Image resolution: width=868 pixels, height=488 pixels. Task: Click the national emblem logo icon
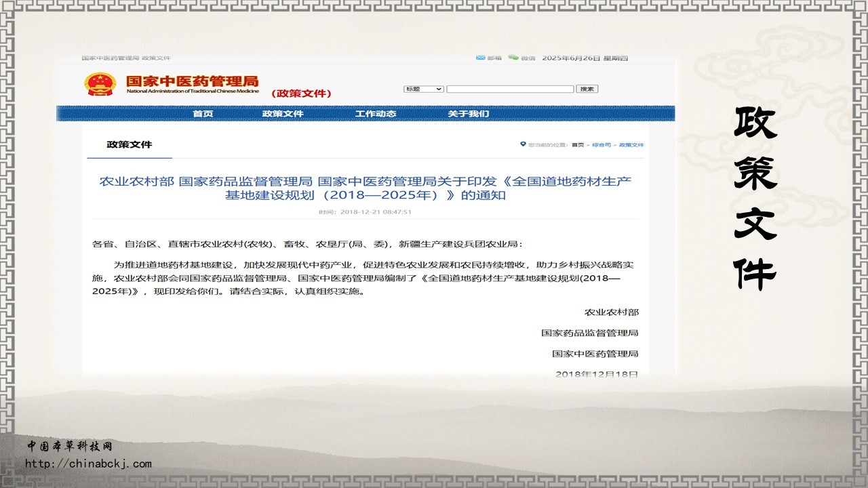100,84
